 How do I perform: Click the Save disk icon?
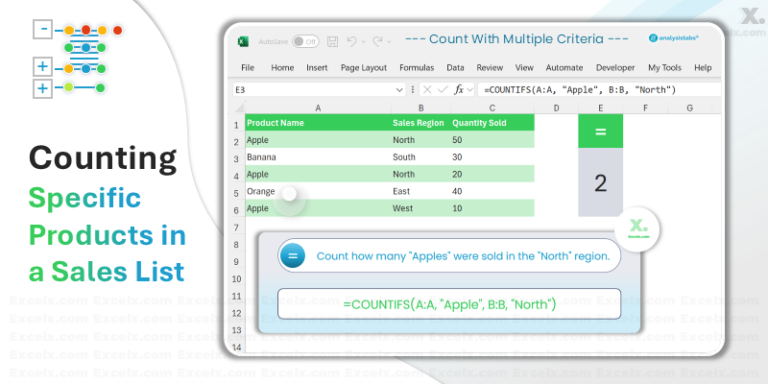(332, 42)
